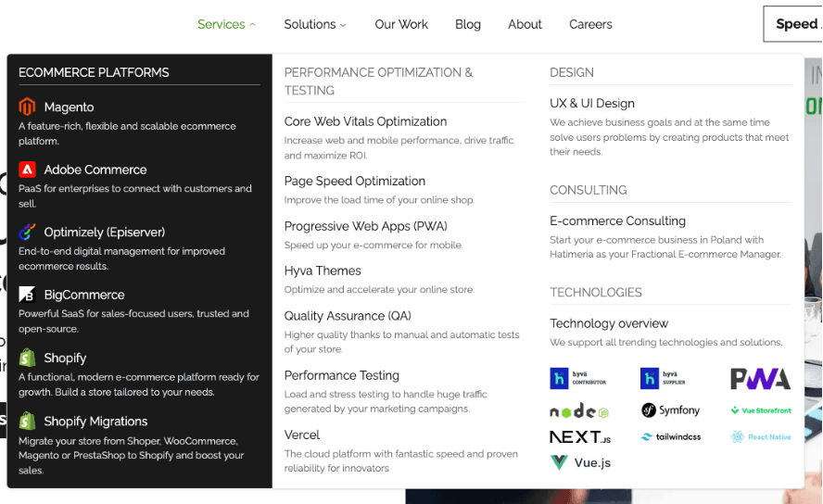Viewport: 823px width, 504px height.
Task: Click the Node.js logo
Action: pyautogui.click(x=578, y=410)
